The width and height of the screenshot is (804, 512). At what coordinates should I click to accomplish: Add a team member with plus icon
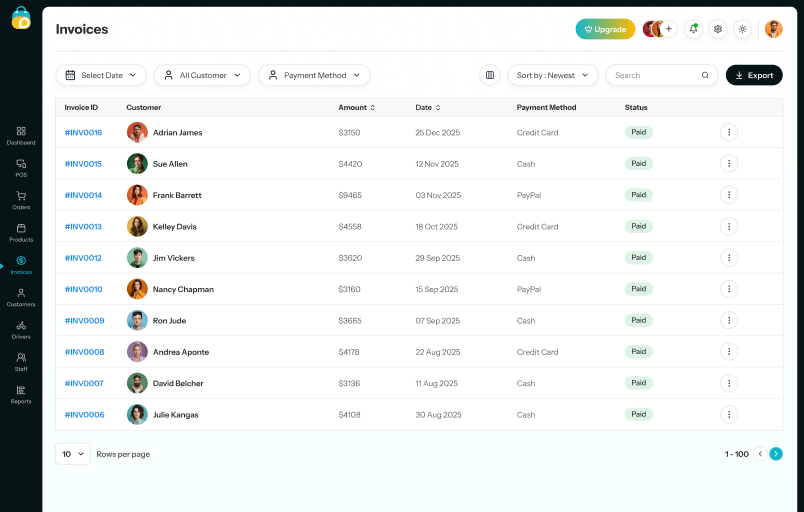(669, 29)
